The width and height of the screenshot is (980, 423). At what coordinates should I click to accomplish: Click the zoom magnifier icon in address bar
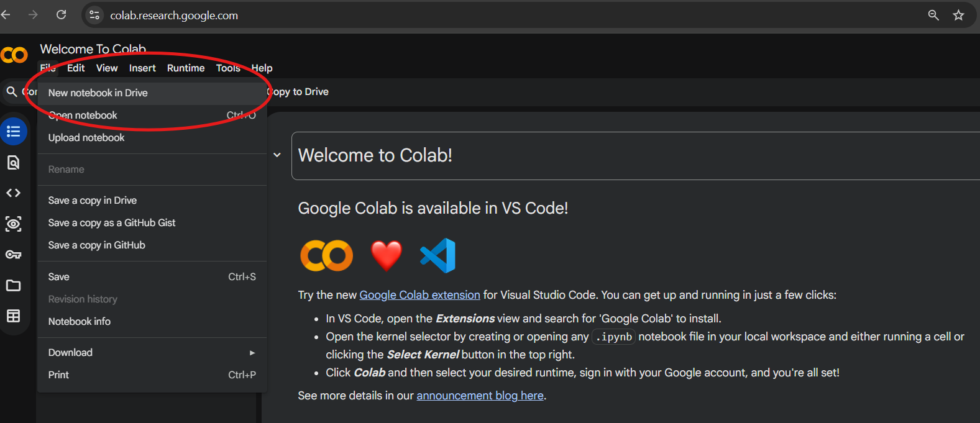pyautogui.click(x=933, y=15)
